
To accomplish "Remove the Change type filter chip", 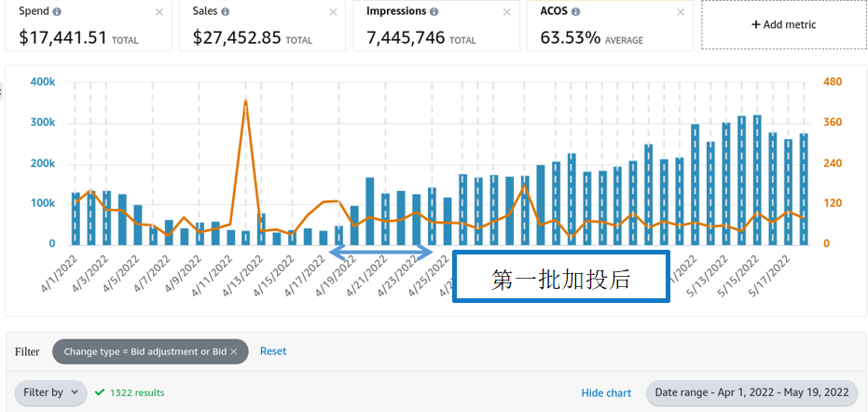I will [x=234, y=351].
